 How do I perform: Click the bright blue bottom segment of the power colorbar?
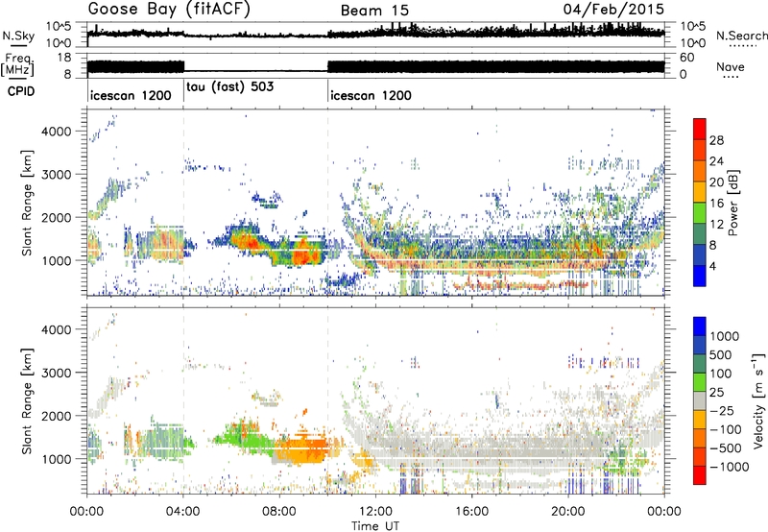click(700, 276)
